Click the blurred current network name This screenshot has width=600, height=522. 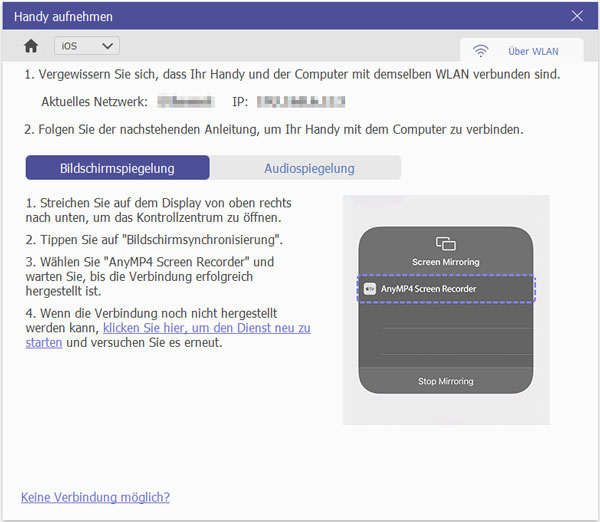186,101
